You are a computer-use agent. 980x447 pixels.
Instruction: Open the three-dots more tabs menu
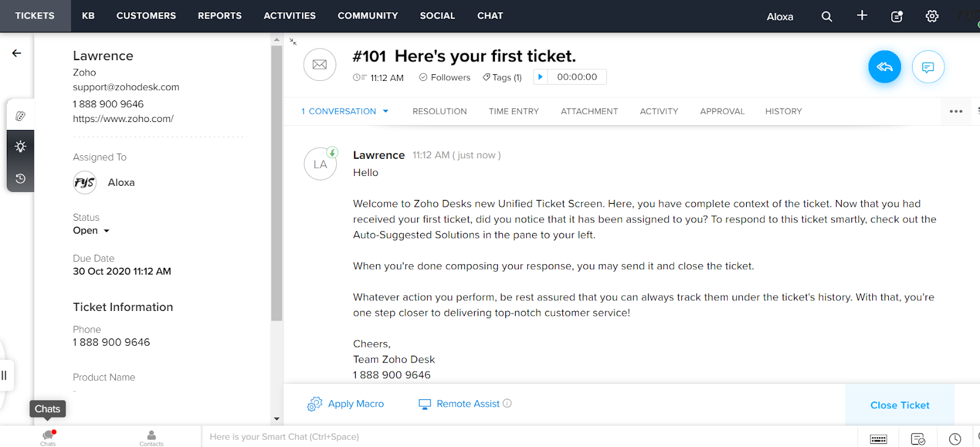(x=956, y=112)
